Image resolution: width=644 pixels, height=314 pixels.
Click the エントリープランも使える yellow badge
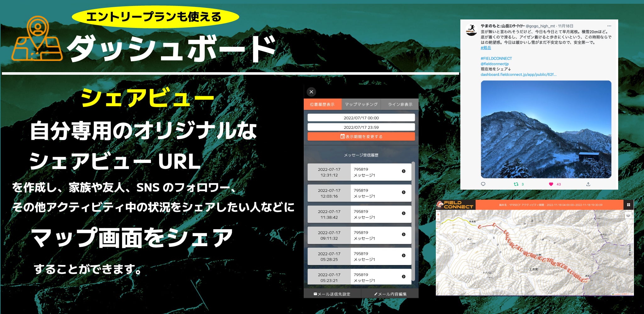(x=155, y=17)
